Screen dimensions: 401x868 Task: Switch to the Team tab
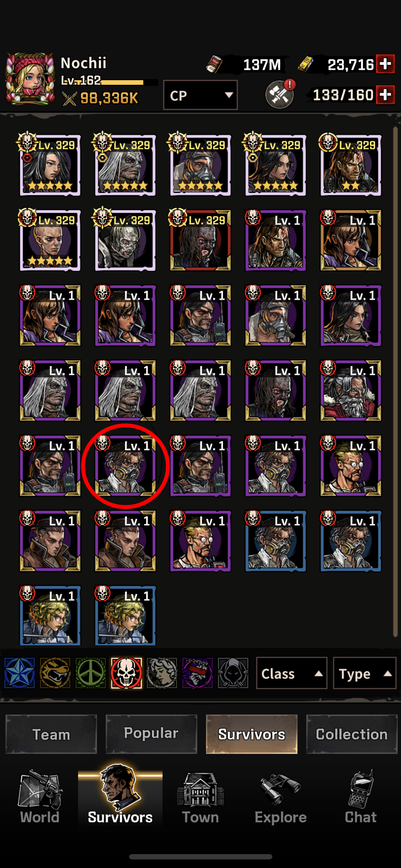51,734
